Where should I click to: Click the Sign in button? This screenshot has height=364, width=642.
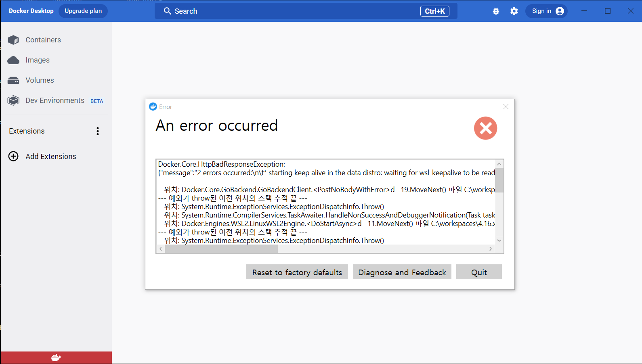coord(546,11)
